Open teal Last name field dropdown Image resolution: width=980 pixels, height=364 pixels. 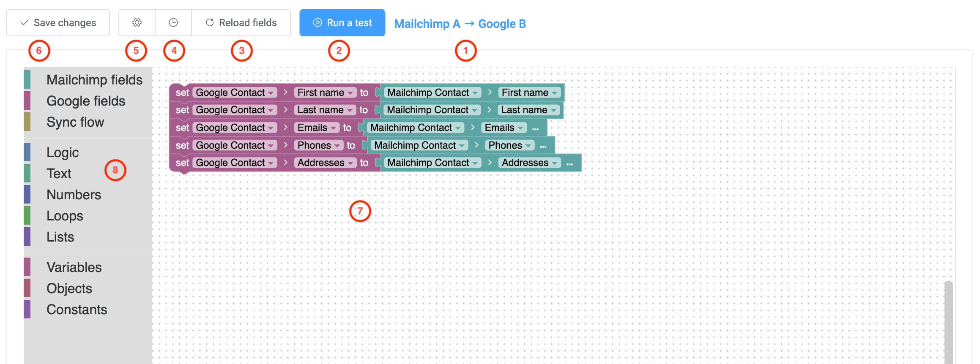click(529, 110)
